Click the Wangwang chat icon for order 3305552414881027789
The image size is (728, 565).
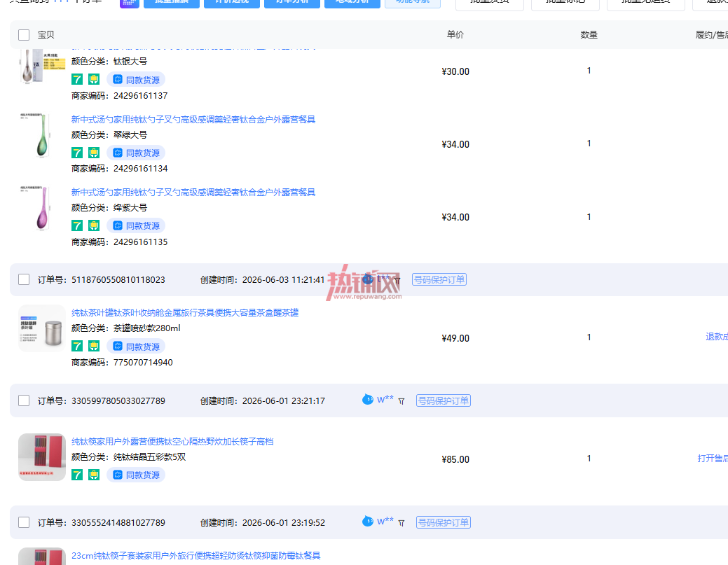coord(367,522)
